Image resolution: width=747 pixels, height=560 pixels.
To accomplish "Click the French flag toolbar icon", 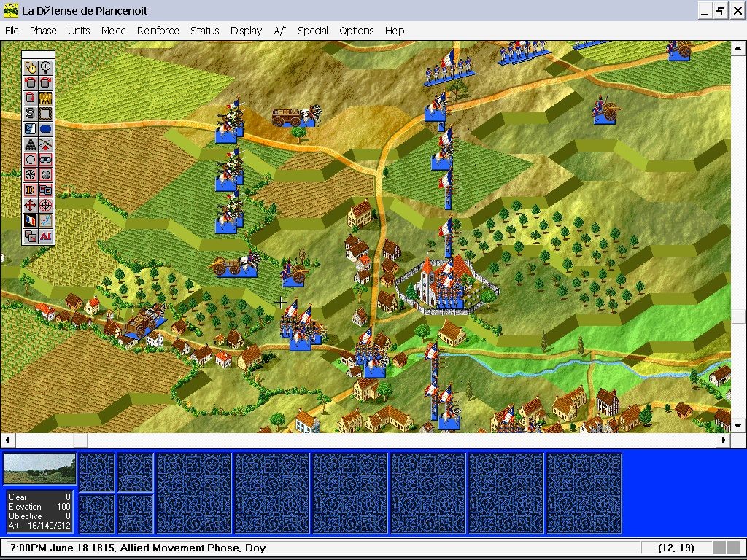I will coord(31,220).
